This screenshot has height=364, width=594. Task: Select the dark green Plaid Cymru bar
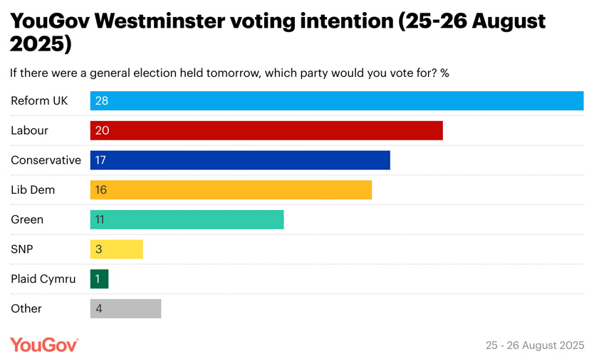99,279
